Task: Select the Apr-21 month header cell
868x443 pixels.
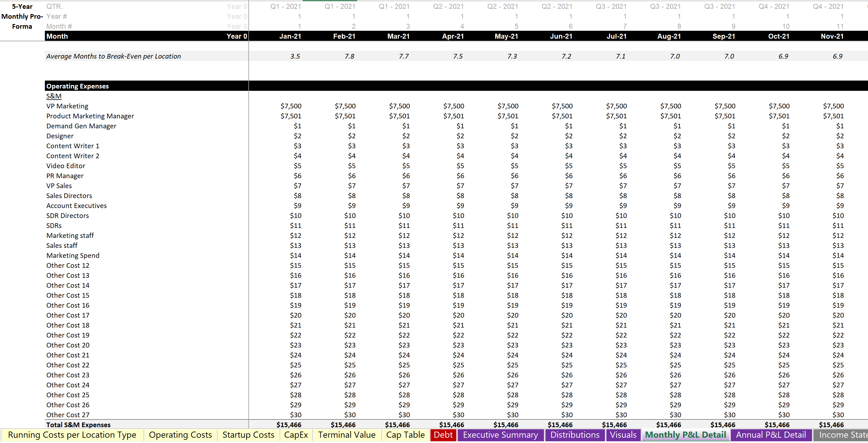Action: [452, 36]
